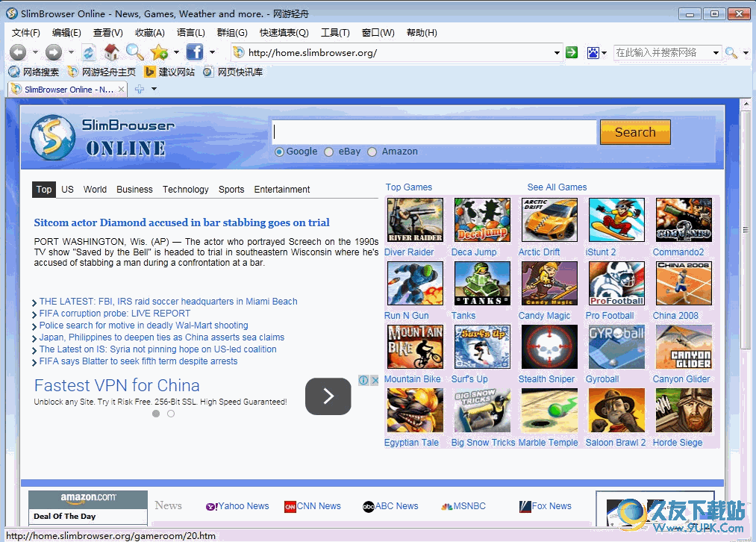Open the 网页快讯库 bookmark
Viewport: 756px width, 542px height.
pos(233,72)
